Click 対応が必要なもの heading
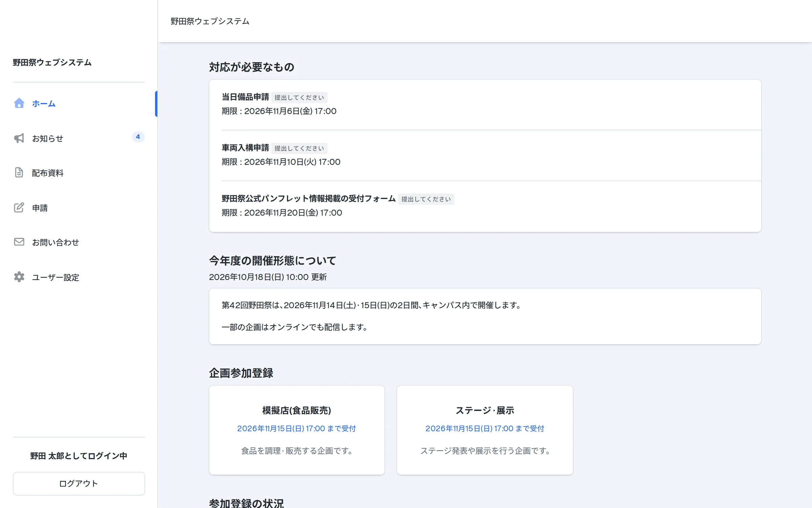 252,67
